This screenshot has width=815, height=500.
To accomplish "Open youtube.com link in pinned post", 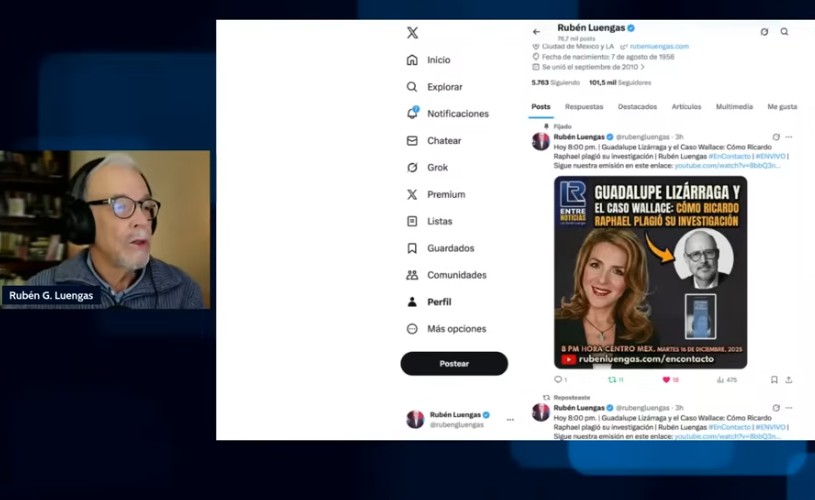I will pos(727,166).
